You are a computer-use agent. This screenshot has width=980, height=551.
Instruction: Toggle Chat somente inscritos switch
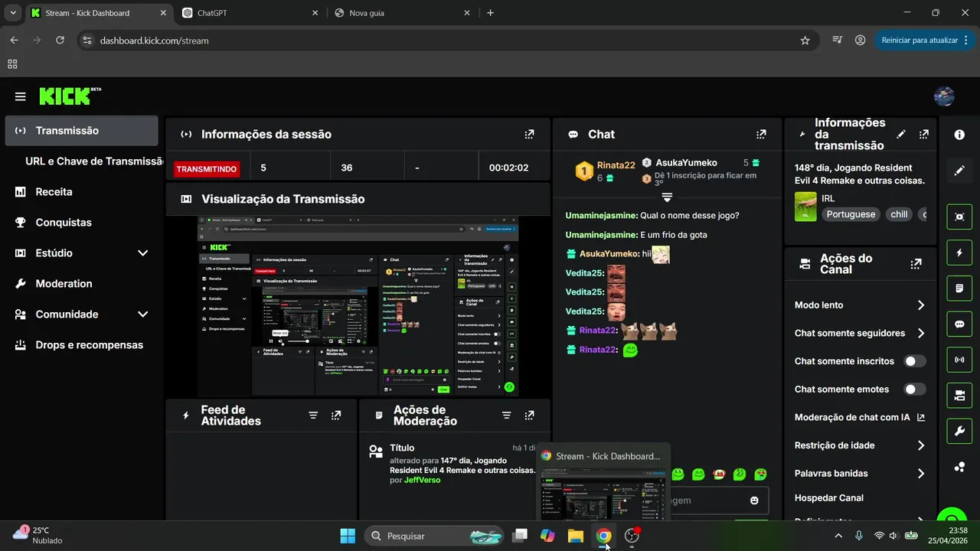click(x=914, y=361)
